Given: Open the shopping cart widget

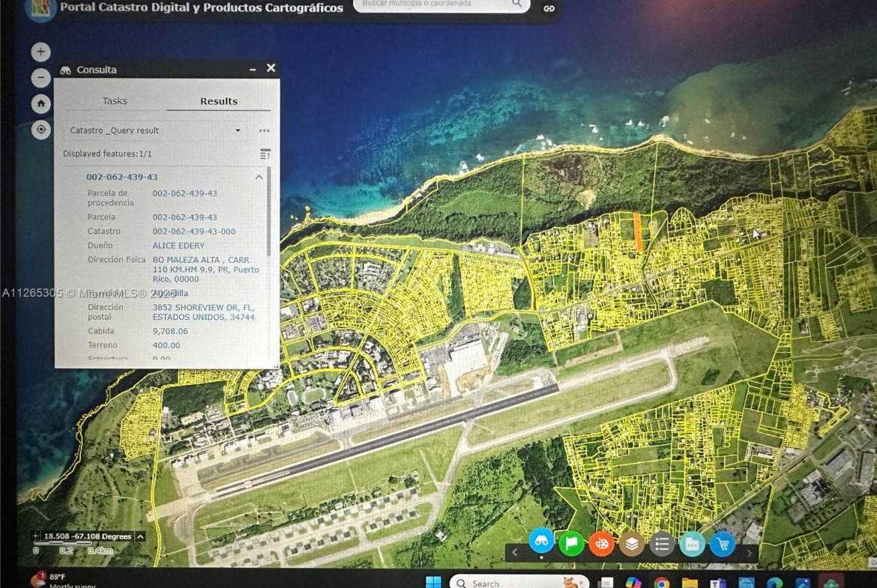Looking at the screenshot, I should point(722,544).
